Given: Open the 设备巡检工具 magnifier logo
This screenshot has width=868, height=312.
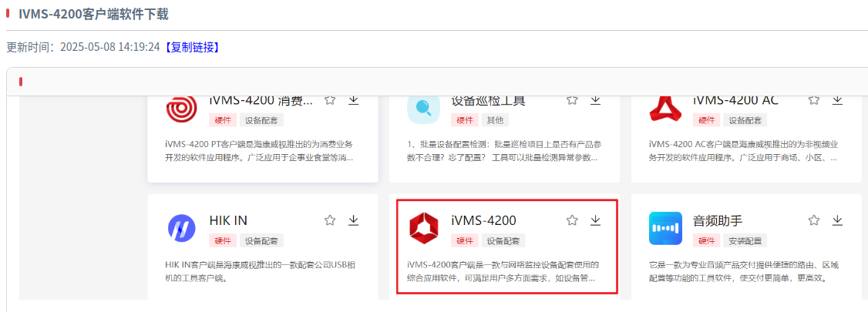Looking at the screenshot, I should tap(423, 109).
